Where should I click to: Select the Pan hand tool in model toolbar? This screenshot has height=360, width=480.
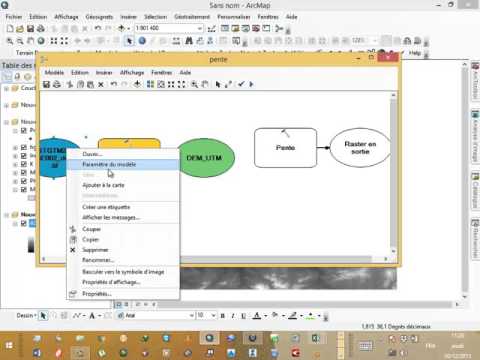pyautogui.click(x=205, y=84)
